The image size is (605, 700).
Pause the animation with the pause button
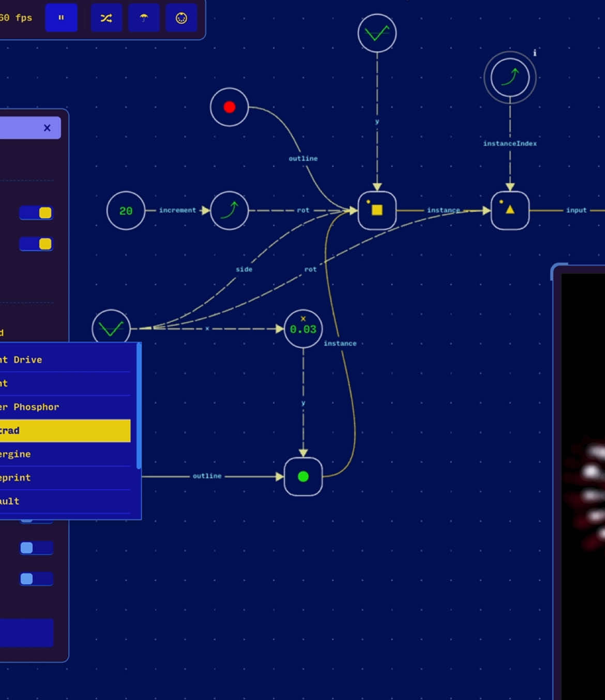(x=61, y=18)
